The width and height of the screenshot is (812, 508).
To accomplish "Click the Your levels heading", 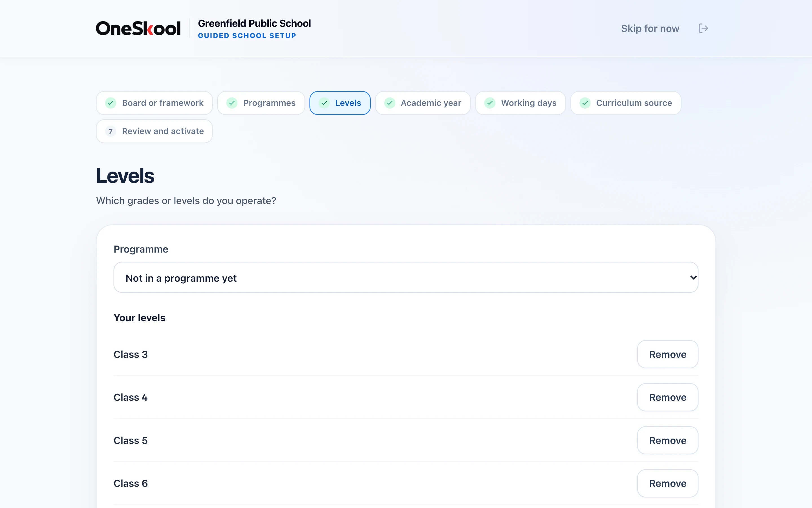I will (x=140, y=317).
